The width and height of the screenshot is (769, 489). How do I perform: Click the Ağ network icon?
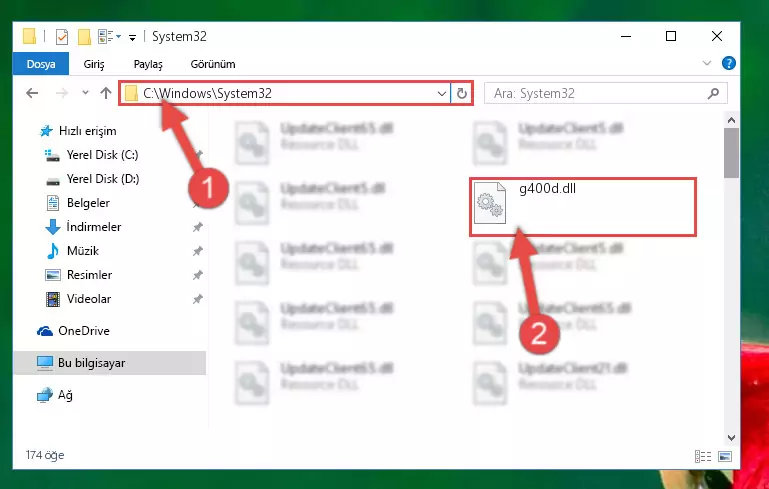click(x=45, y=395)
